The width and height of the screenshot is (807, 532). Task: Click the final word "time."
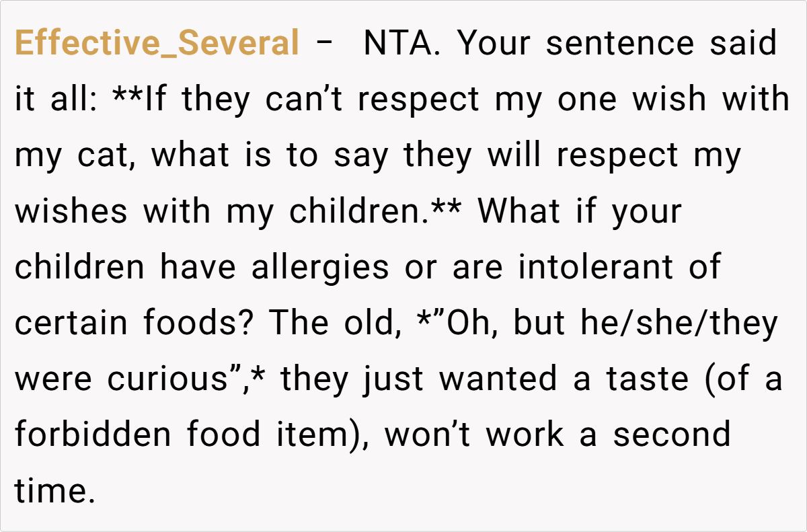51,491
